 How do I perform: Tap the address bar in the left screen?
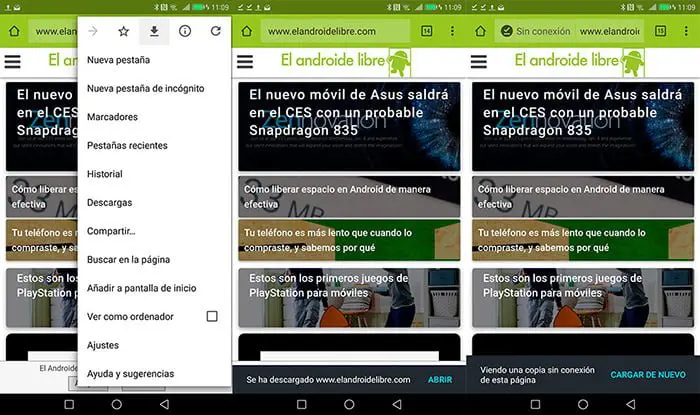[x=53, y=31]
